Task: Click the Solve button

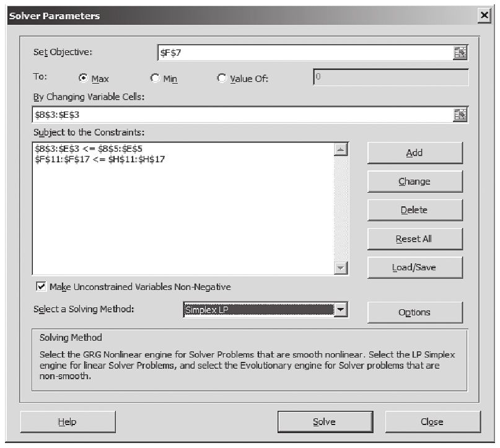Action: [x=324, y=422]
